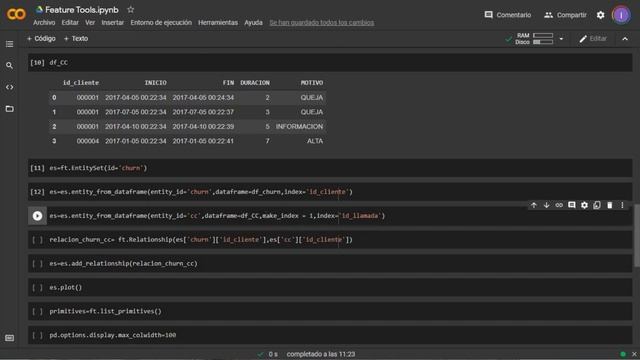Star the Feature Tools.ipynb notebook

pyautogui.click(x=131, y=9)
